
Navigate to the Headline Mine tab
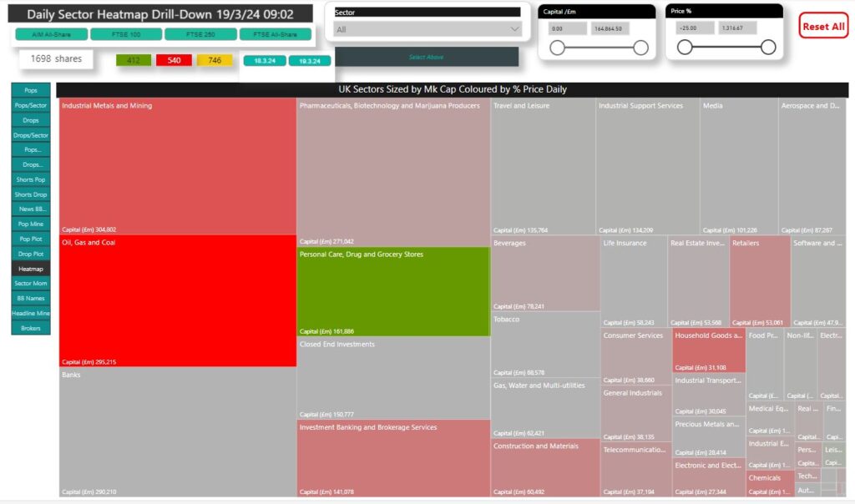click(31, 313)
